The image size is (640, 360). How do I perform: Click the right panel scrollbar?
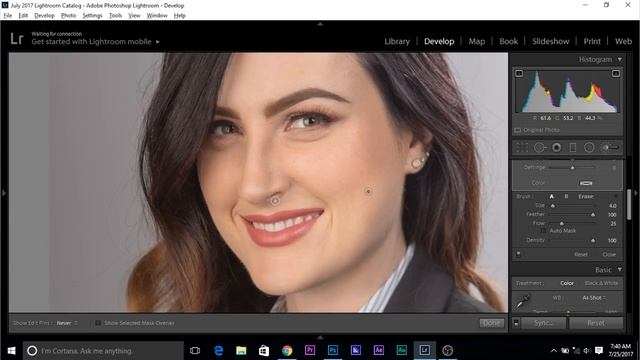pos(629,205)
